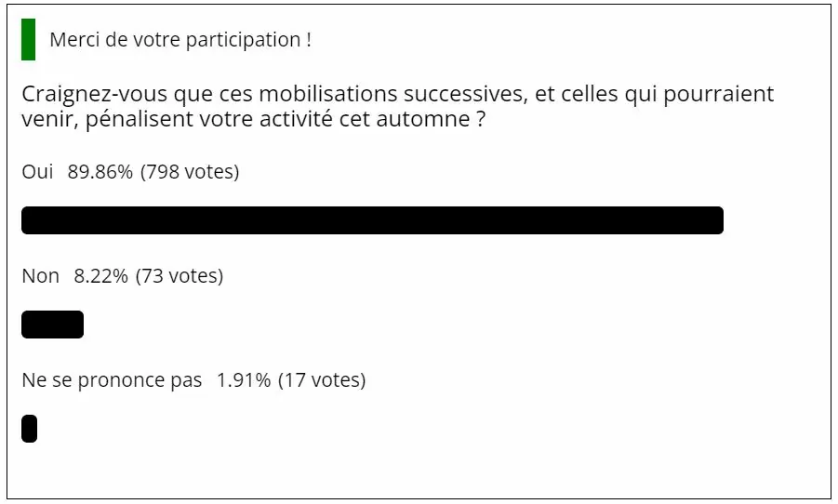Click the 'Oui' answer label
The width and height of the screenshot is (838, 504).
tap(37, 171)
